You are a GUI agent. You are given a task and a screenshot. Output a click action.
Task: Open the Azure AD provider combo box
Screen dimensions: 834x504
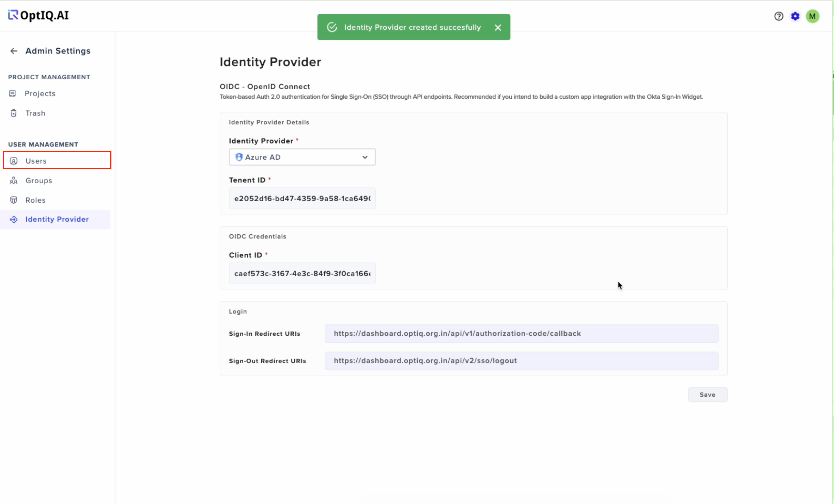302,157
